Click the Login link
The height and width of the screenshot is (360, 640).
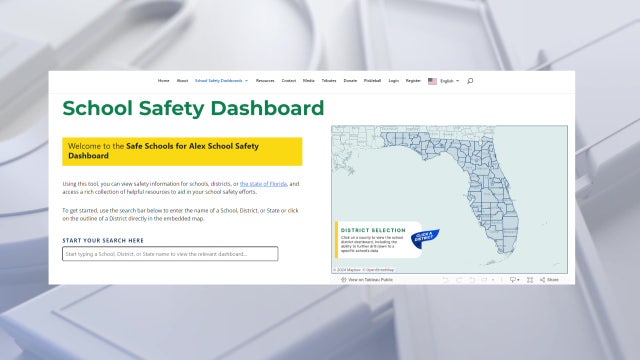393,81
